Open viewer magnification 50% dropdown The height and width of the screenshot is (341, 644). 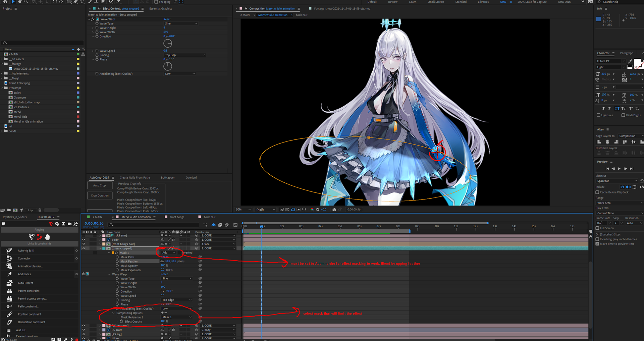pyautogui.click(x=243, y=210)
